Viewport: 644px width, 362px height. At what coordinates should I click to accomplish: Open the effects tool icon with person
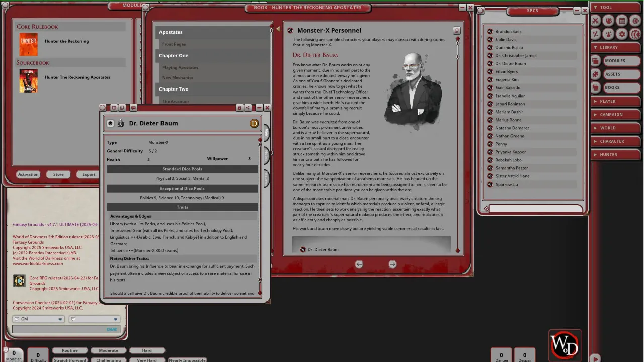pyautogui.click(x=609, y=34)
